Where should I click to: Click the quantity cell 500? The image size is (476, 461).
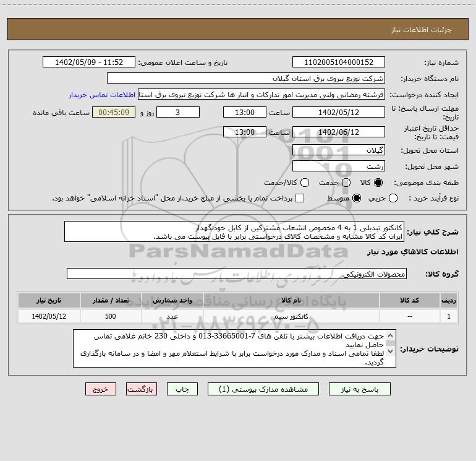pyautogui.click(x=111, y=316)
